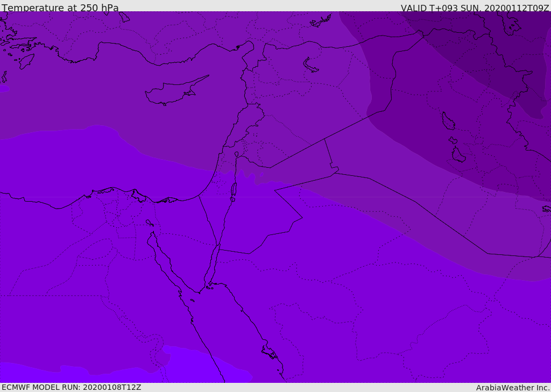The height and width of the screenshot is (392, 551).
Task: Click the island of Cyprus on the map
Action: pos(176,90)
